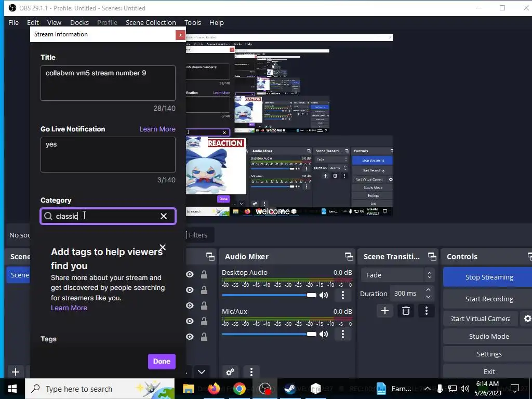Viewport: 532px width, 399px height.
Task: Mute Mic/Aux with speaker icon
Action: 324,334
